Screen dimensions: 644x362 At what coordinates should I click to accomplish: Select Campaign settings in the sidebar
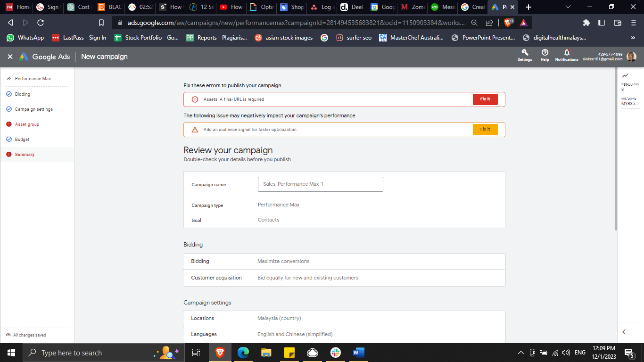tap(33, 109)
